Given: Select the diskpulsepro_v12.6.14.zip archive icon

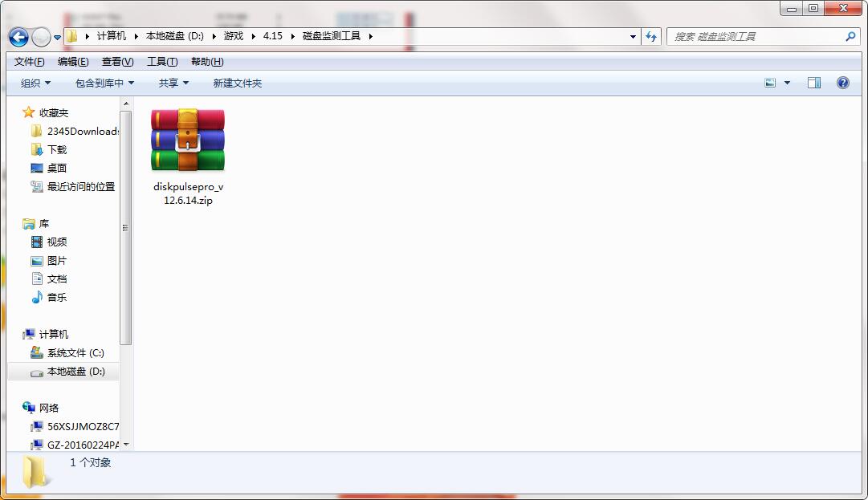Looking at the screenshot, I should tap(188, 140).
